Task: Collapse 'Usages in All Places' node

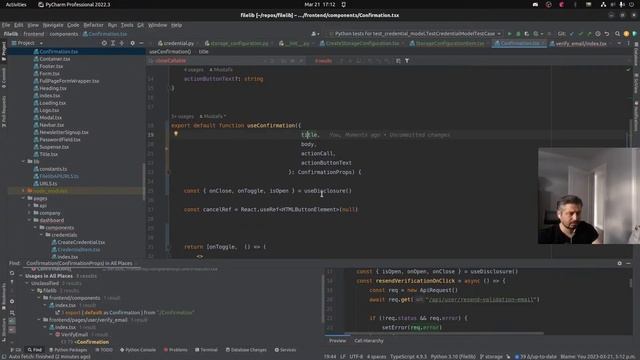Action: (x=21, y=276)
